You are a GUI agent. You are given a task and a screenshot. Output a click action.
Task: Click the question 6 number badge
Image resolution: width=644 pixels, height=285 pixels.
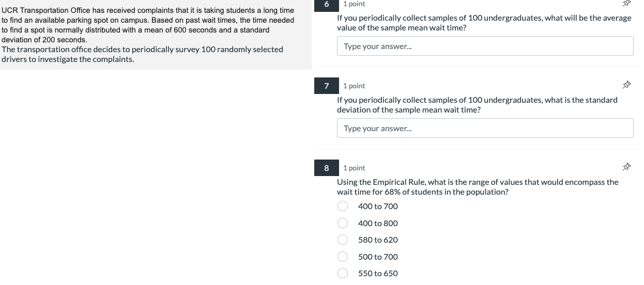click(x=327, y=4)
